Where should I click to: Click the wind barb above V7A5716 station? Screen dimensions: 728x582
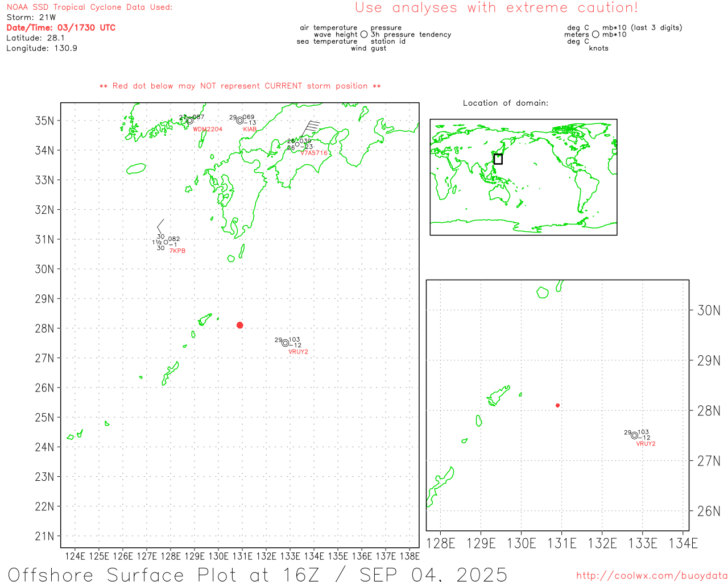[309, 130]
